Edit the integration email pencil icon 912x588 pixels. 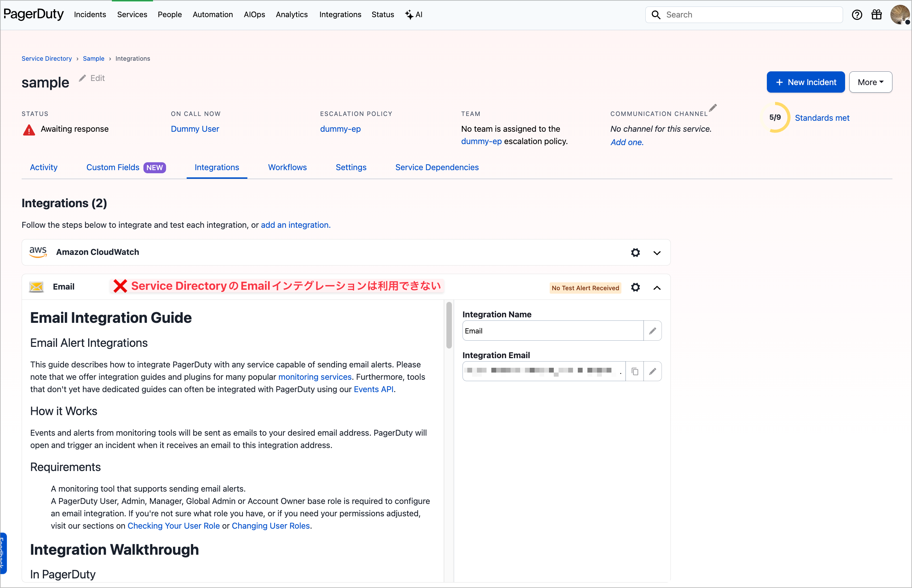652,371
